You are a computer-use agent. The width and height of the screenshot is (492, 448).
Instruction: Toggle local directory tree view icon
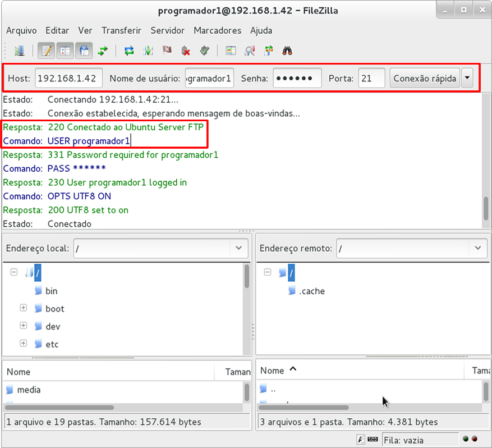(x=65, y=51)
